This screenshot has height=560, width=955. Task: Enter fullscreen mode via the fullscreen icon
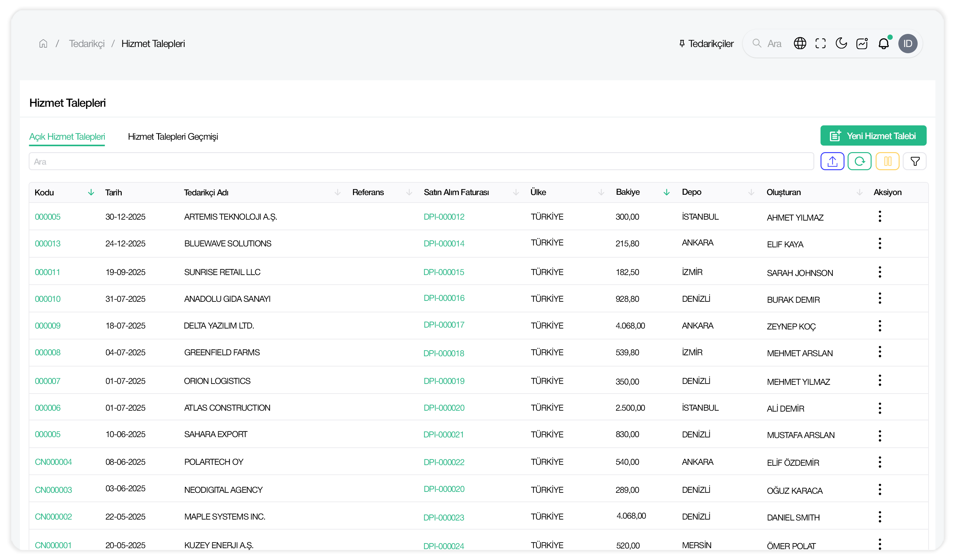tap(821, 44)
